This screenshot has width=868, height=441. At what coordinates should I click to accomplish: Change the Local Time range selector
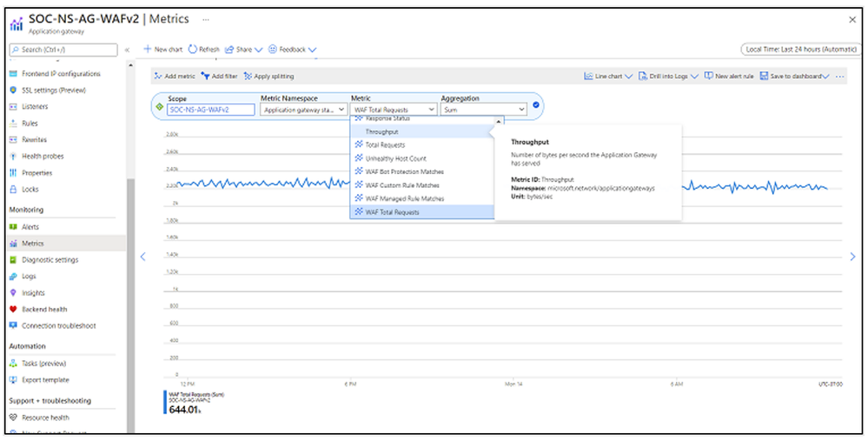click(801, 50)
